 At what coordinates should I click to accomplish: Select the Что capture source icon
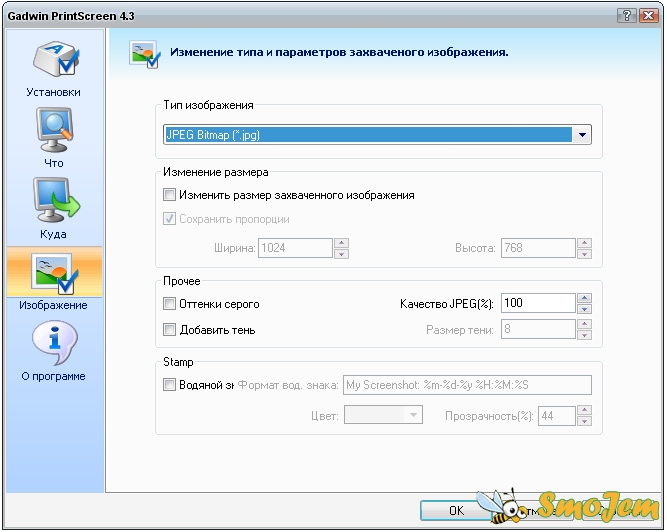point(54,130)
